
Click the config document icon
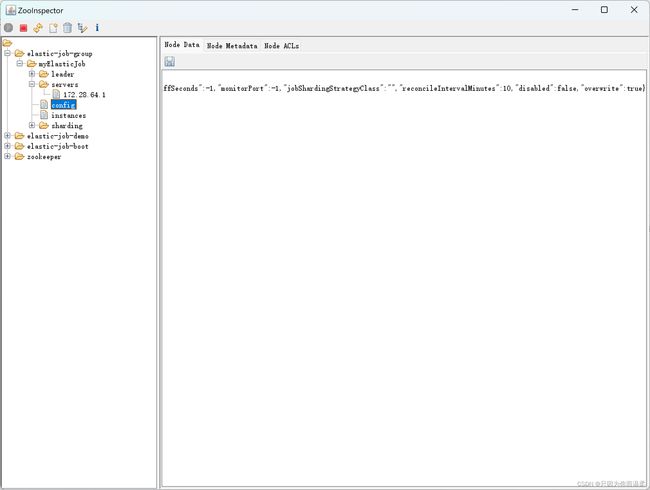(x=44, y=105)
